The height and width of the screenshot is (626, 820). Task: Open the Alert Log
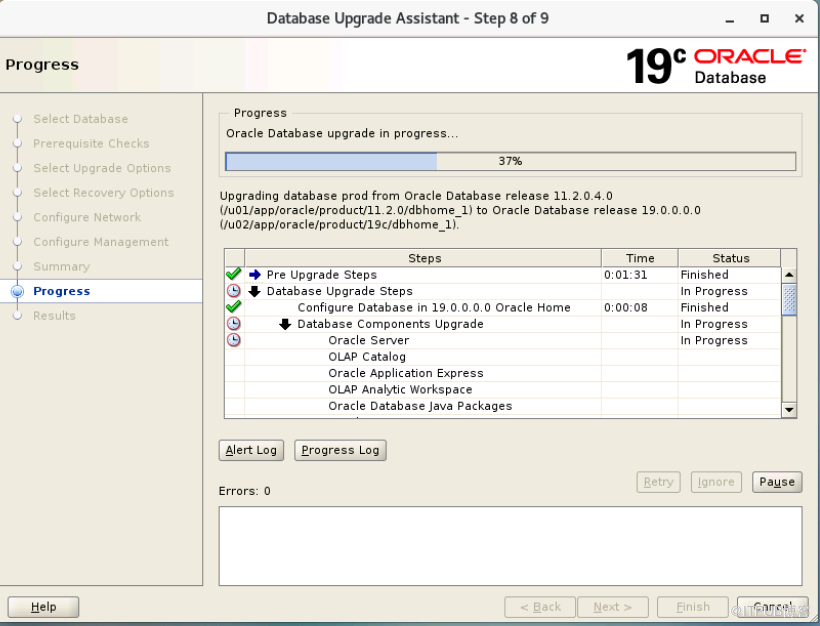pos(251,450)
